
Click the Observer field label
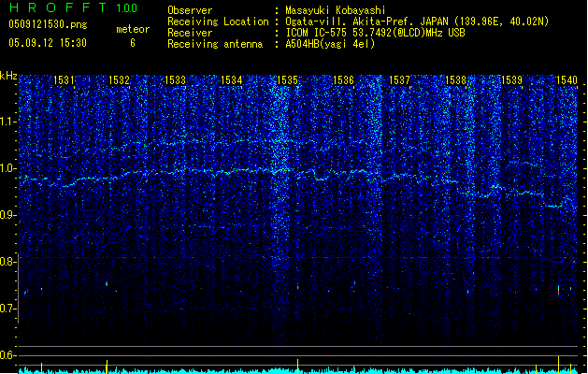[190, 10]
